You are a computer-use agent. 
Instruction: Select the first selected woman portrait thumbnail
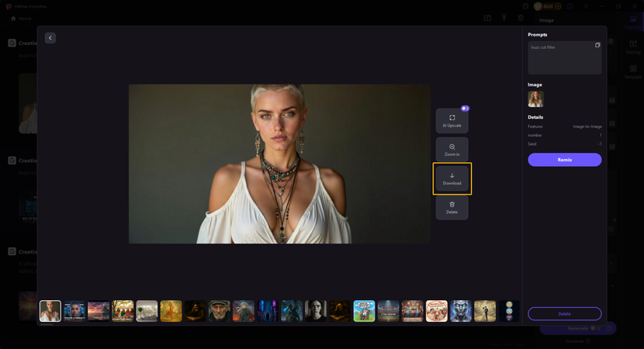(50, 311)
